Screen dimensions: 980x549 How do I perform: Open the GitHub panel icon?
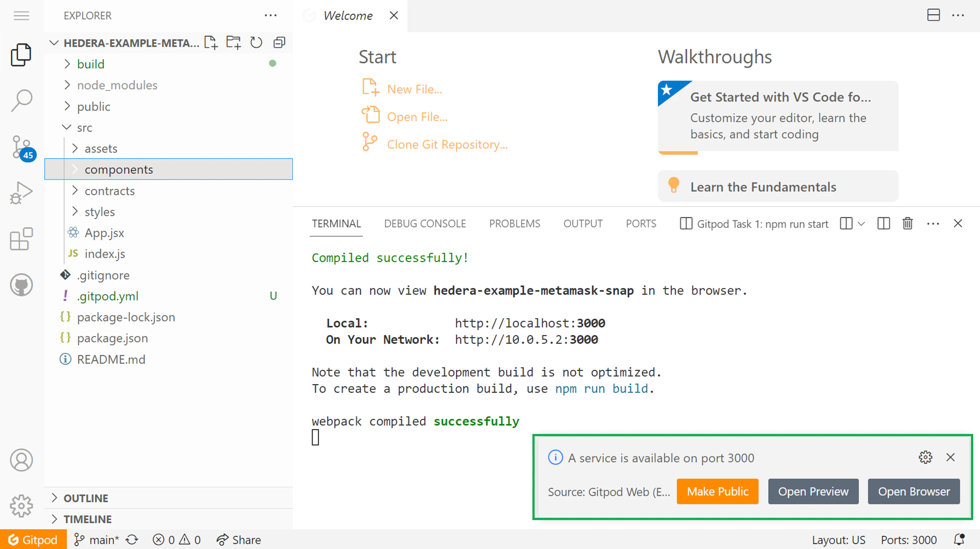click(21, 285)
